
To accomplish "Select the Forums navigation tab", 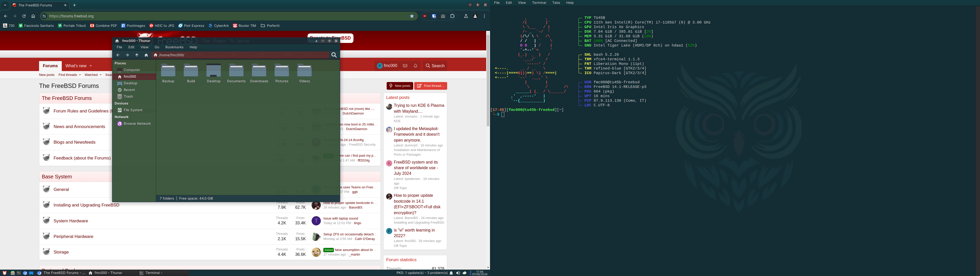I will click(x=50, y=66).
